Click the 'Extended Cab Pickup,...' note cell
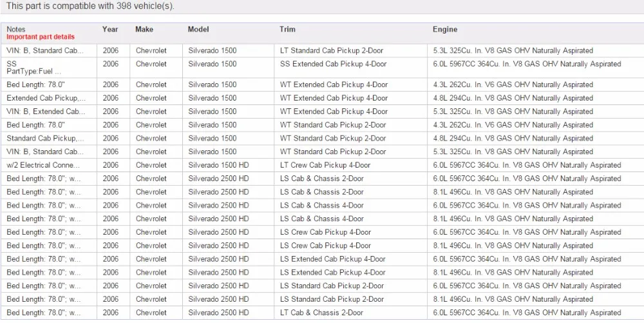The image size is (644, 323). [46, 98]
